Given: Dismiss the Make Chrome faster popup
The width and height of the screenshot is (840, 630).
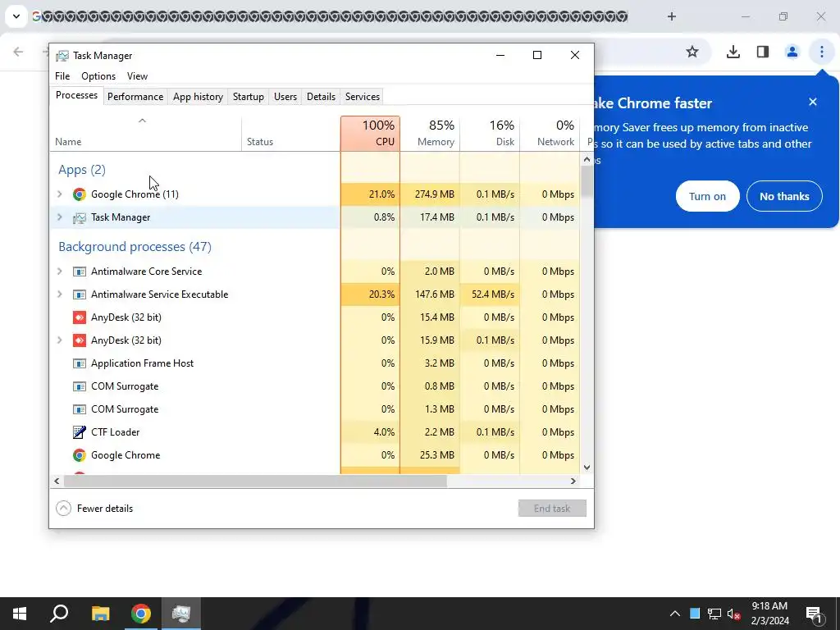Looking at the screenshot, I should [813, 102].
